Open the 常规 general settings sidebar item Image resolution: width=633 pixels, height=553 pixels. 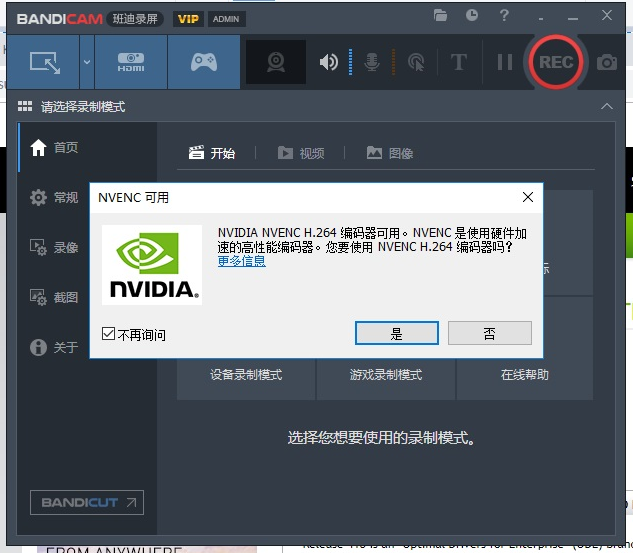click(54, 197)
